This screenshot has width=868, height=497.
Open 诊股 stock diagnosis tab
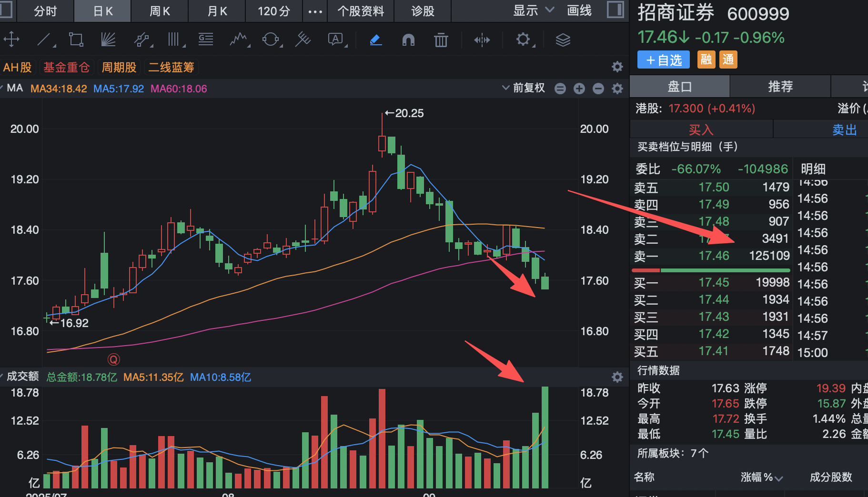[x=423, y=11]
